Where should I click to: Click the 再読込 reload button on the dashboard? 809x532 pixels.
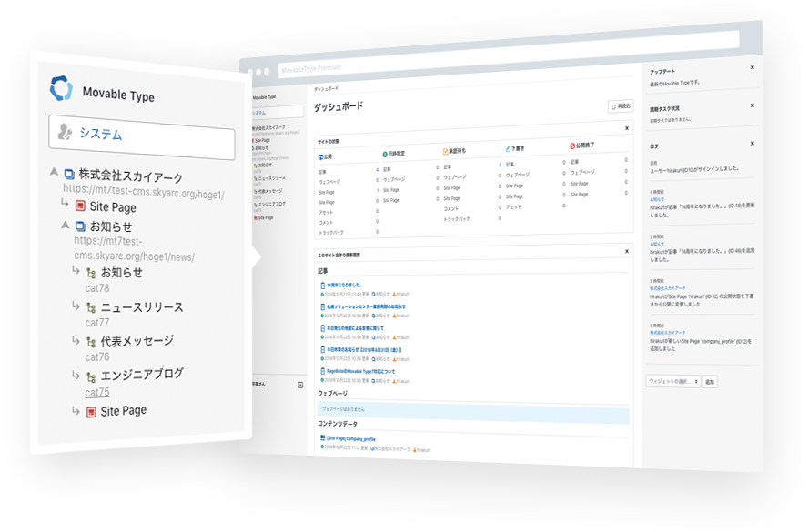pos(621,106)
